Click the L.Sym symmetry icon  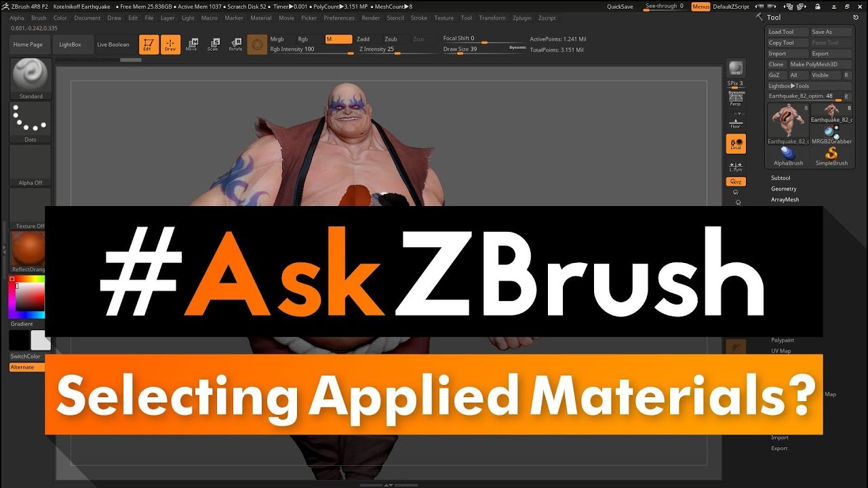pyautogui.click(x=736, y=167)
